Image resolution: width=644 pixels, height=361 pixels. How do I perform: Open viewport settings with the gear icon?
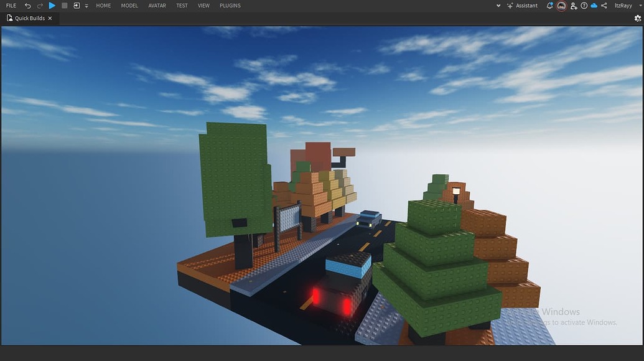[638, 18]
